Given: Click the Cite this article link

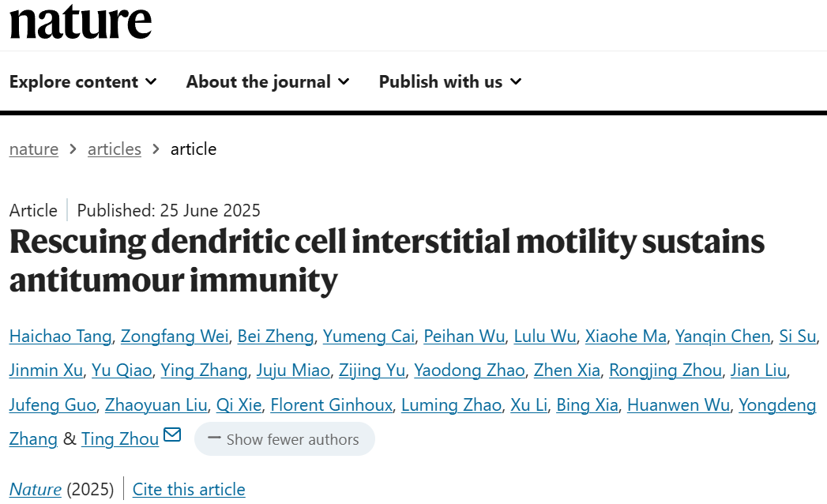Looking at the screenshot, I should coord(189,490).
